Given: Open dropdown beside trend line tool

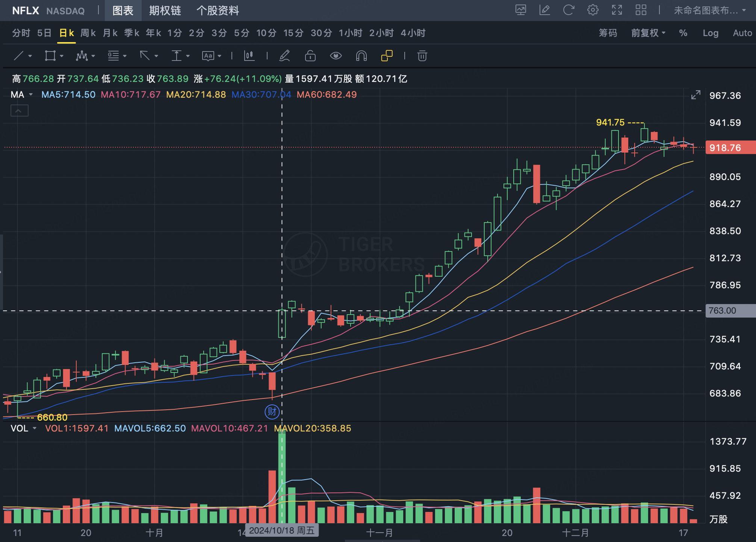Looking at the screenshot, I should 30,56.
